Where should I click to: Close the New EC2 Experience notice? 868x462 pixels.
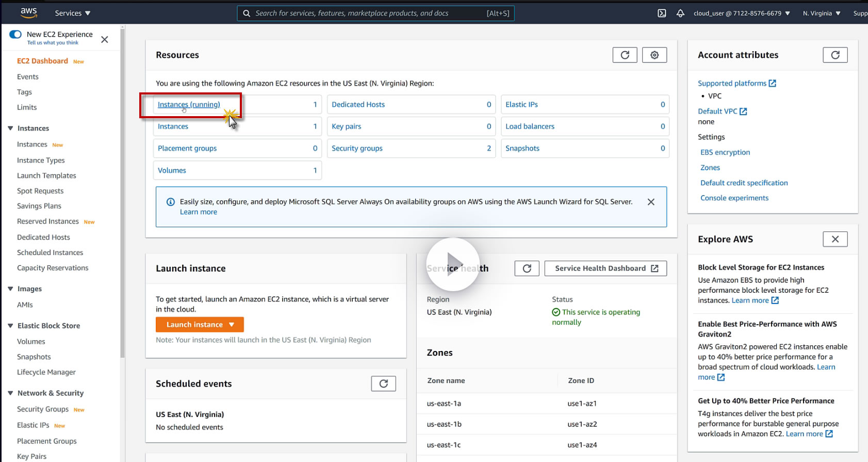coord(105,39)
